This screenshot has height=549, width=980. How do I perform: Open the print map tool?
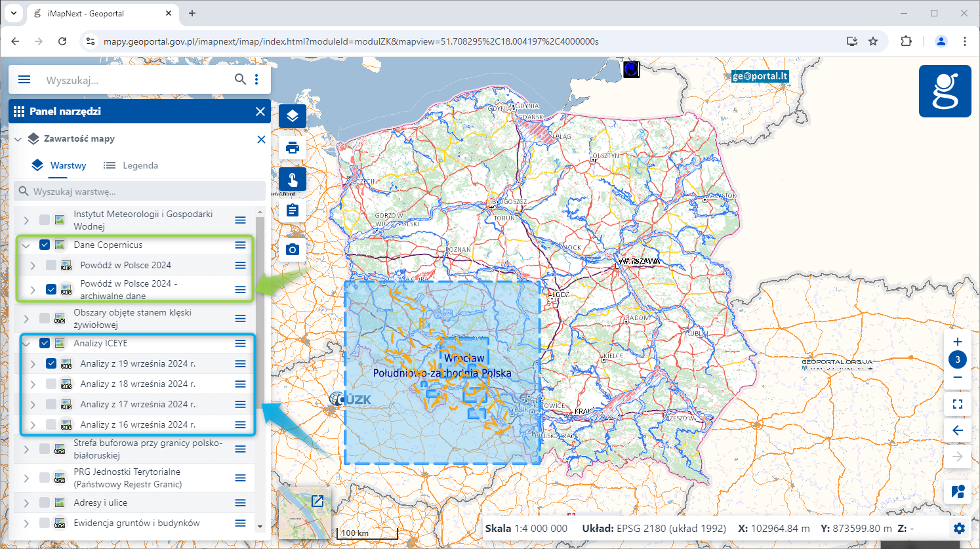tap(293, 148)
